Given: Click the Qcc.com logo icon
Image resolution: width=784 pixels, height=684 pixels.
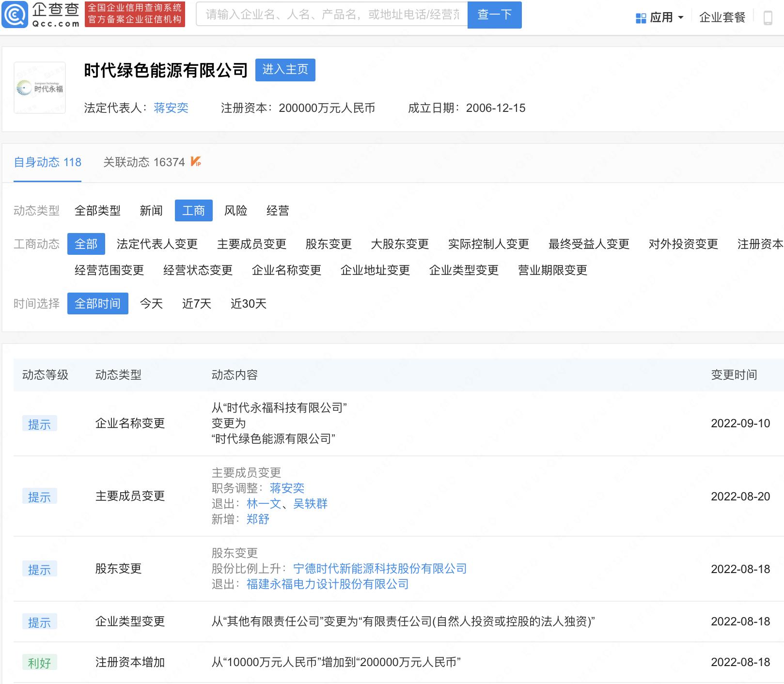Looking at the screenshot, I should [15, 15].
